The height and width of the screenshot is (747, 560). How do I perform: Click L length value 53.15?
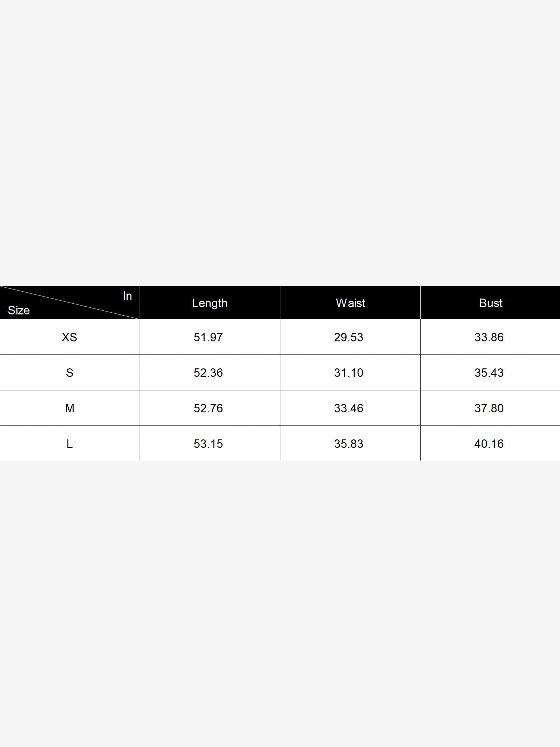tap(208, 444)
